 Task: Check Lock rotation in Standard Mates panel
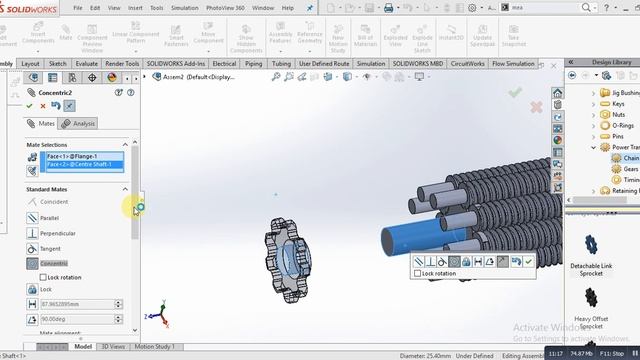pyautogui.click(x=43, y=277)
